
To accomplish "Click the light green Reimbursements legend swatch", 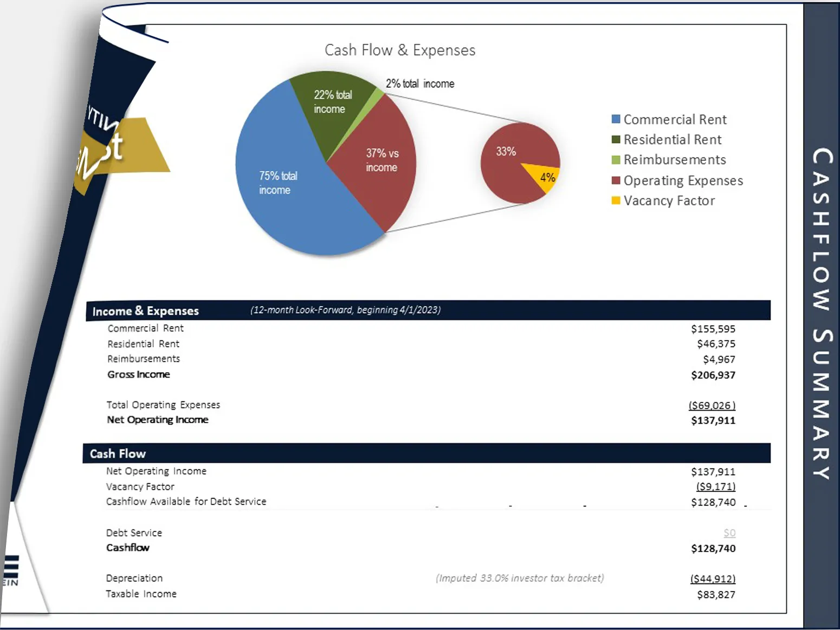I will 616,160.
